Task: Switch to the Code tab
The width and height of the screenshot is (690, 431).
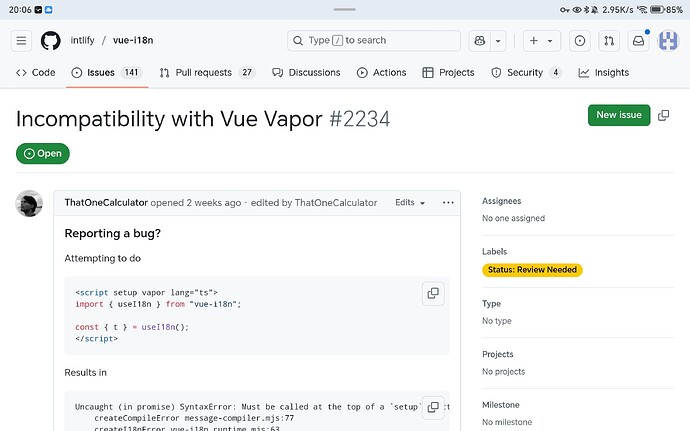Action: click(36, 73)
